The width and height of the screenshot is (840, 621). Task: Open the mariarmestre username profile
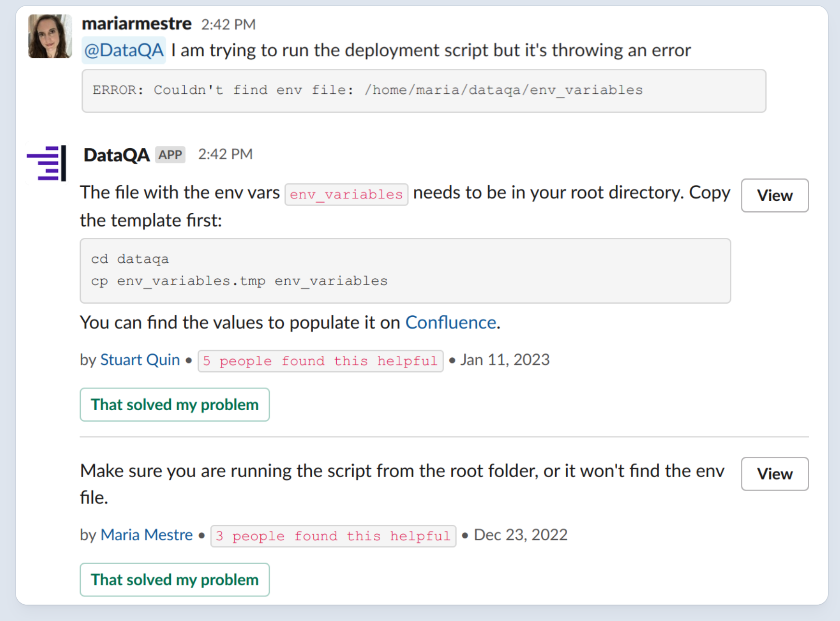[137, 24]
